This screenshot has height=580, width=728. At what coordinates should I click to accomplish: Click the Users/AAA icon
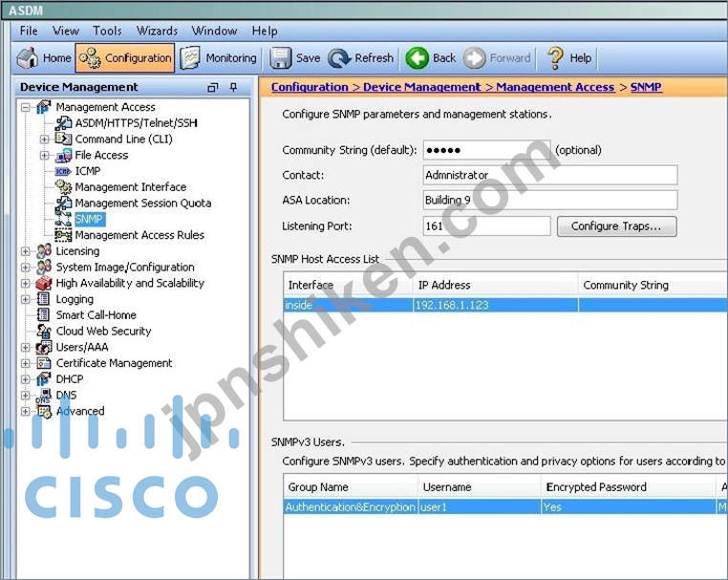tap(44, 347)
